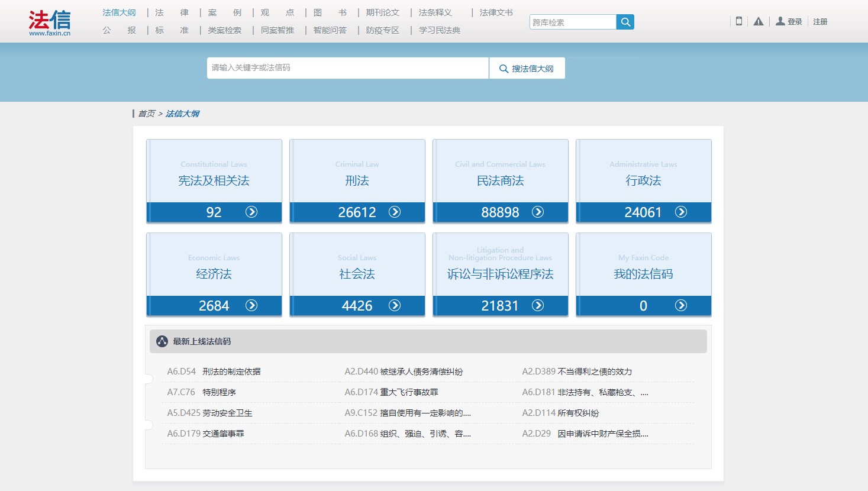868x491 pixels.
Task: Open the 学习民法典 menu item
Action: 440,30
